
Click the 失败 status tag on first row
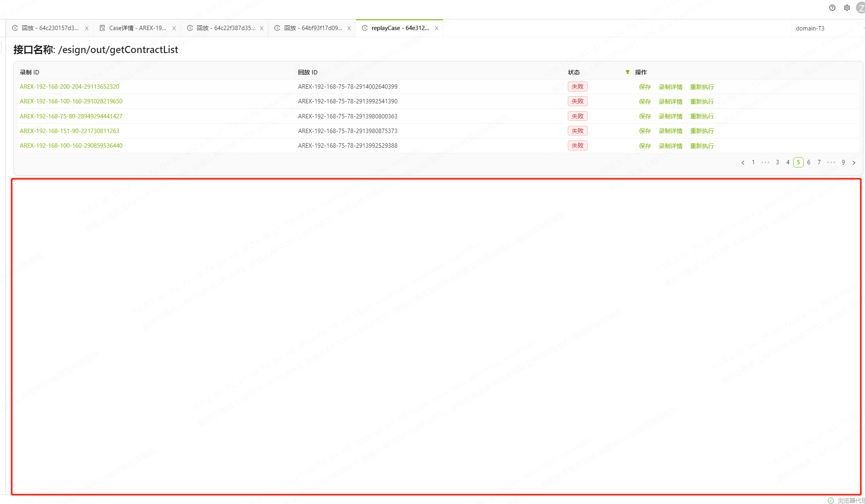pos(577,86)
